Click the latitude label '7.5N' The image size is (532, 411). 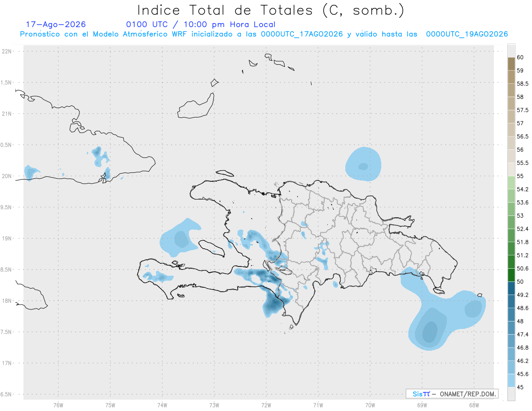(6, 332)
